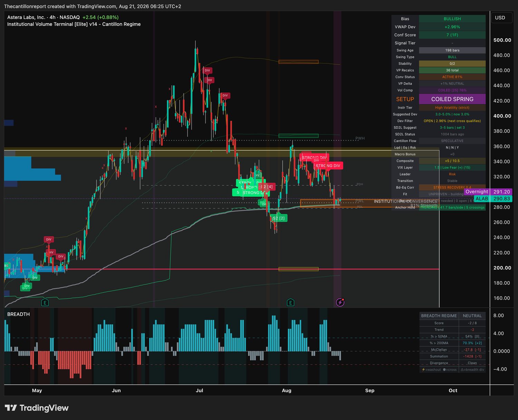Viewport: 518px width, 420px height.
Task: Click the Dev Filter OPEN 2.96% value
Action: click(452, 121)
